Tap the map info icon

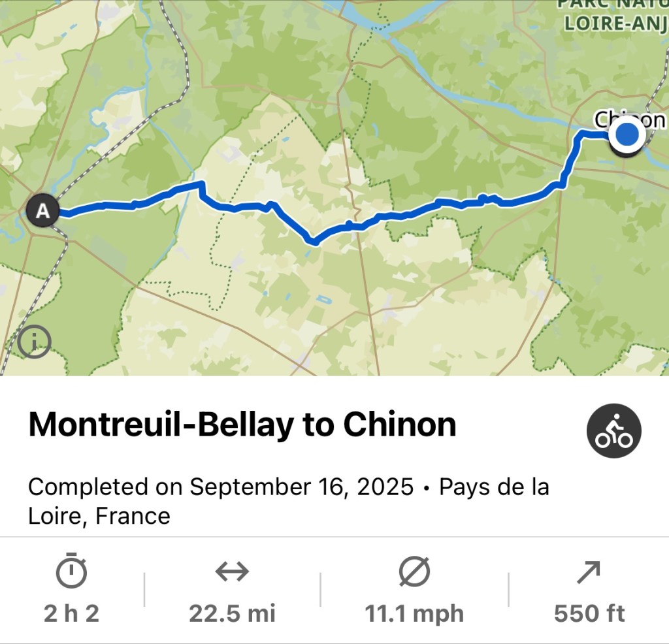click(x=34, y=342)
